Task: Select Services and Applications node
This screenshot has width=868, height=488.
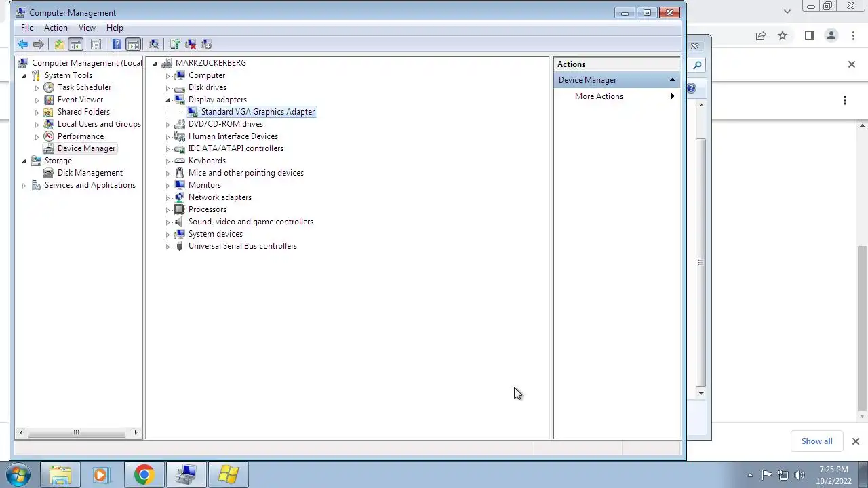Action: tap(90, 185)
